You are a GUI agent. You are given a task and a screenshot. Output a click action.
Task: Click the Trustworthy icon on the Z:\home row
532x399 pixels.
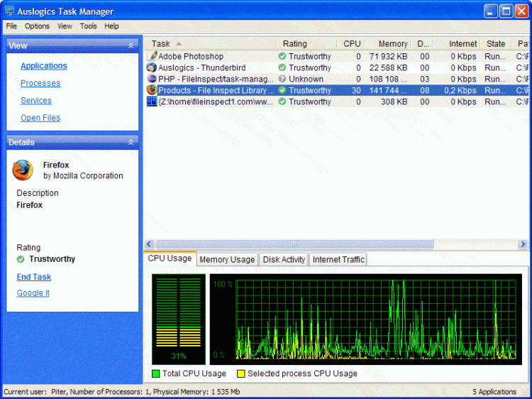point(282,102)
